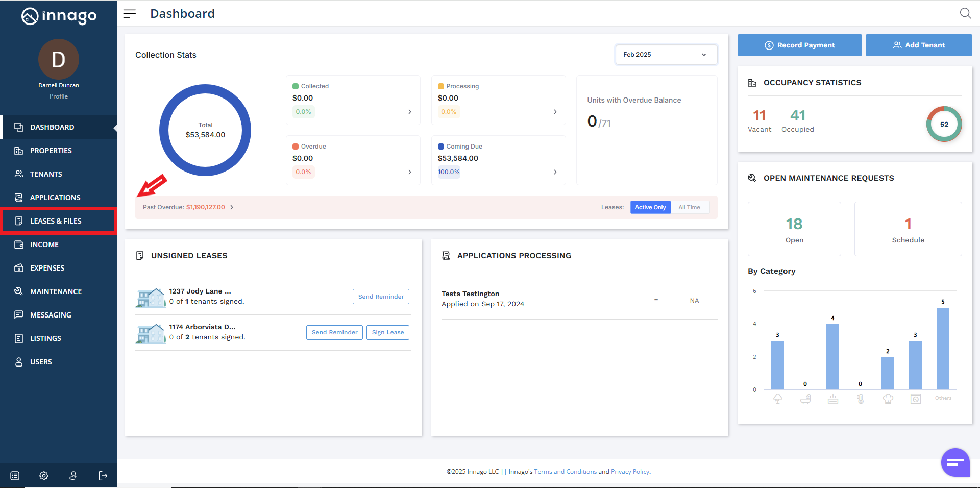This screenshot has width=980, height=488.
Task: Open Leases & Files in sidebar
Action: (x=56, y=221)
